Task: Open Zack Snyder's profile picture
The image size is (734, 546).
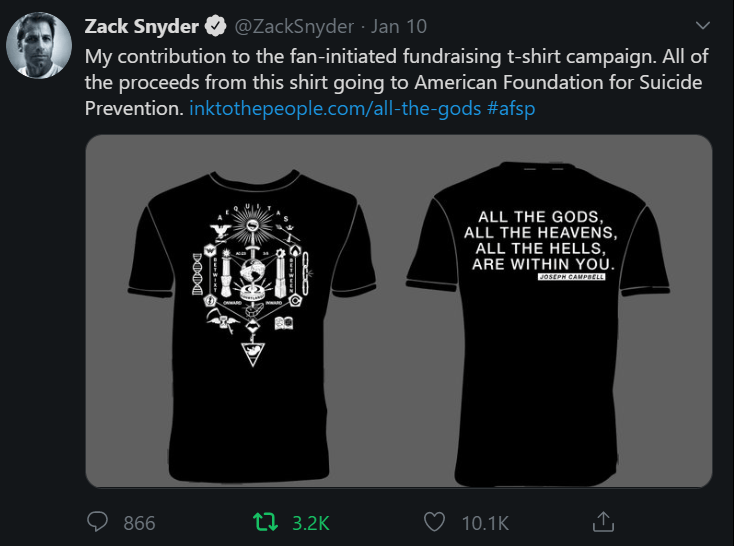Action: [x=39, y=47]
